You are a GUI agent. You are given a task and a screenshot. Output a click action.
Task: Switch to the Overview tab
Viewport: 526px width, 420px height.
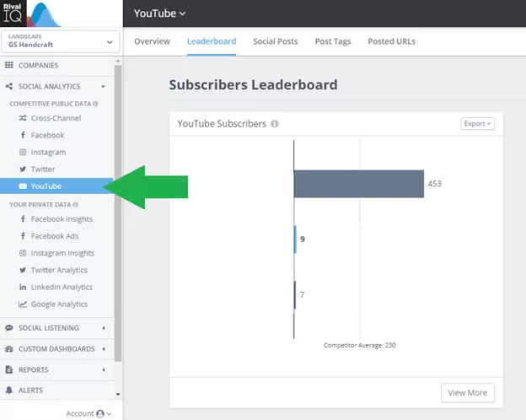[x=152, y=41]
